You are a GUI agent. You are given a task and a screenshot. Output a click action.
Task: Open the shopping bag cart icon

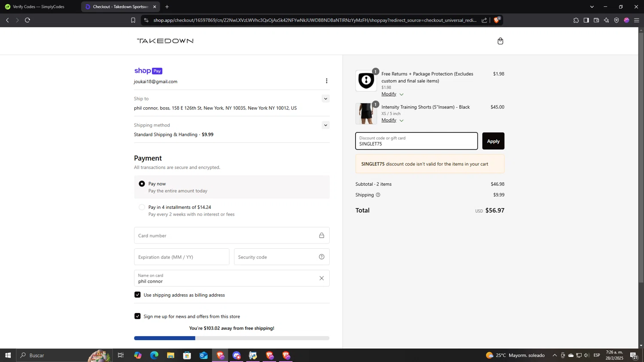500,41
